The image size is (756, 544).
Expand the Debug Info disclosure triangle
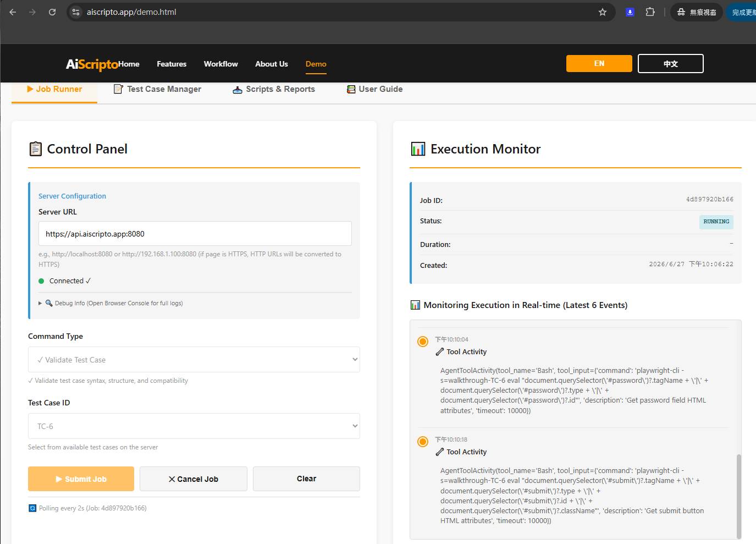point(40,303)
